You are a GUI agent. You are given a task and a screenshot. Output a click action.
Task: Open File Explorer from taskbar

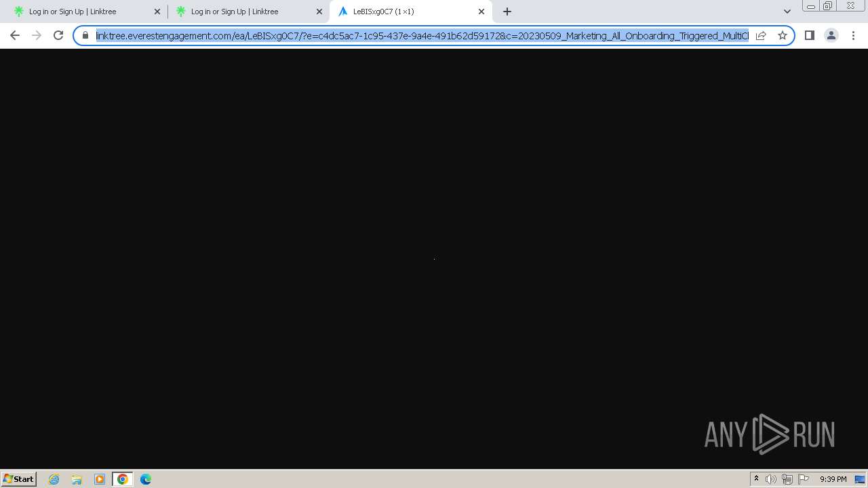point(77,479)
